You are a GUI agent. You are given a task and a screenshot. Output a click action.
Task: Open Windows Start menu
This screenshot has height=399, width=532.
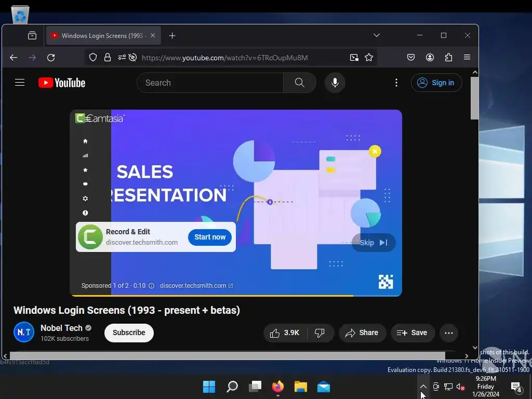tap(209, 387)
